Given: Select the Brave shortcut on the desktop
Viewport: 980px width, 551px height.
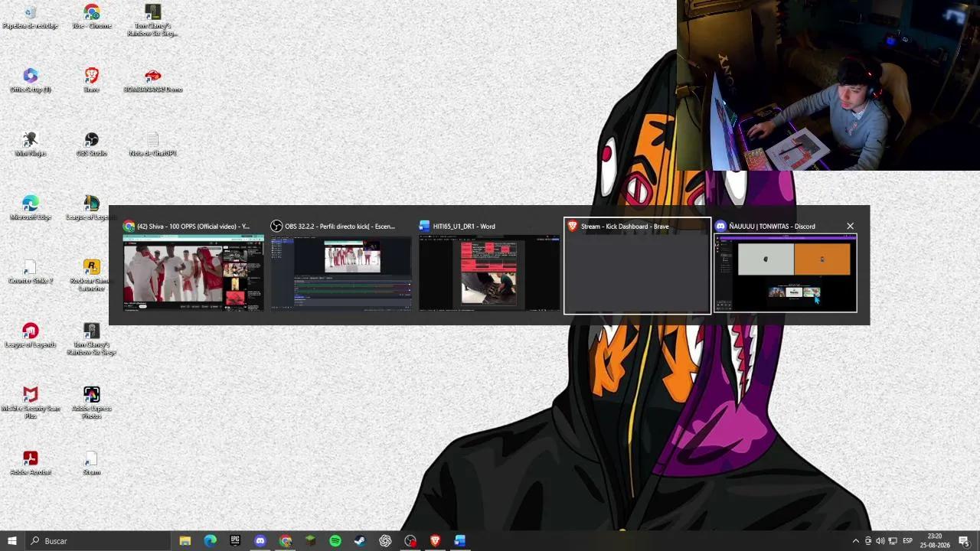Looking at the screenshot, I should click(92, 80).
